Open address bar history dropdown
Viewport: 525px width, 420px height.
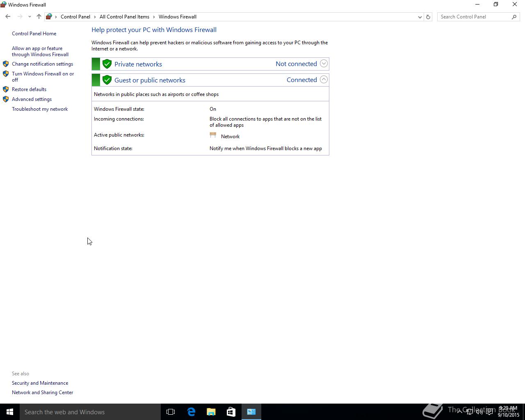coord(420,17)
